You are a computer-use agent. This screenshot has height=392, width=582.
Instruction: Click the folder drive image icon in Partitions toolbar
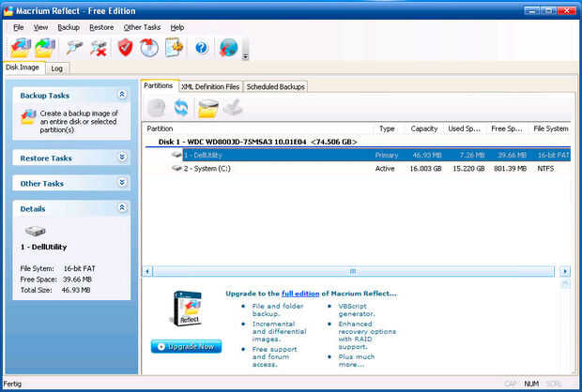207,108
